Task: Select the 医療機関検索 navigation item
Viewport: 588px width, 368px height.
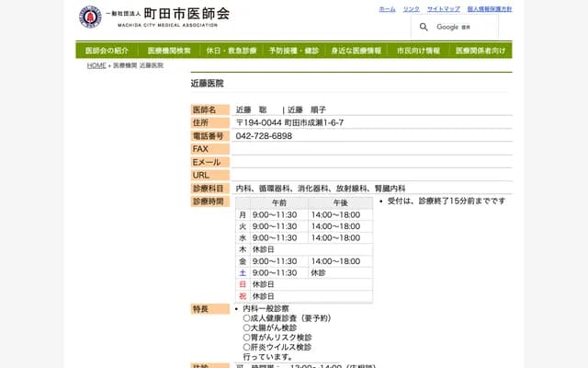Action: coord(169,51)
